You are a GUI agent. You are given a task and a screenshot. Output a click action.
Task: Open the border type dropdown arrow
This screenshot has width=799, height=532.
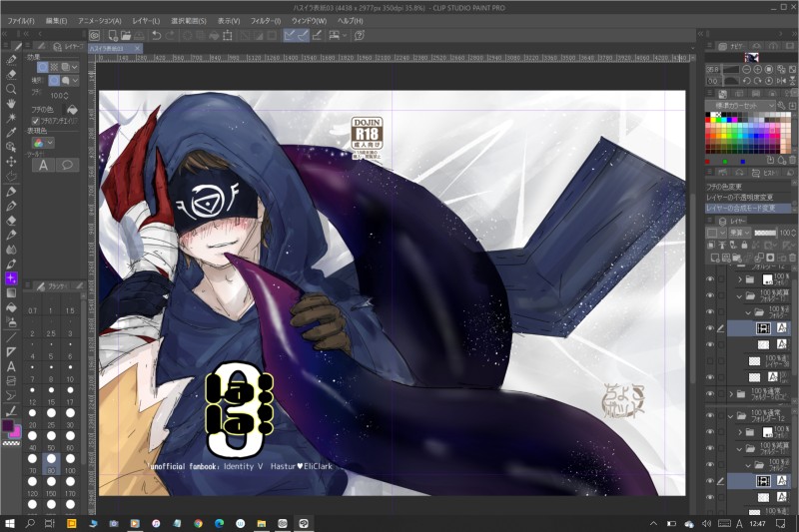tap(75, 81)
